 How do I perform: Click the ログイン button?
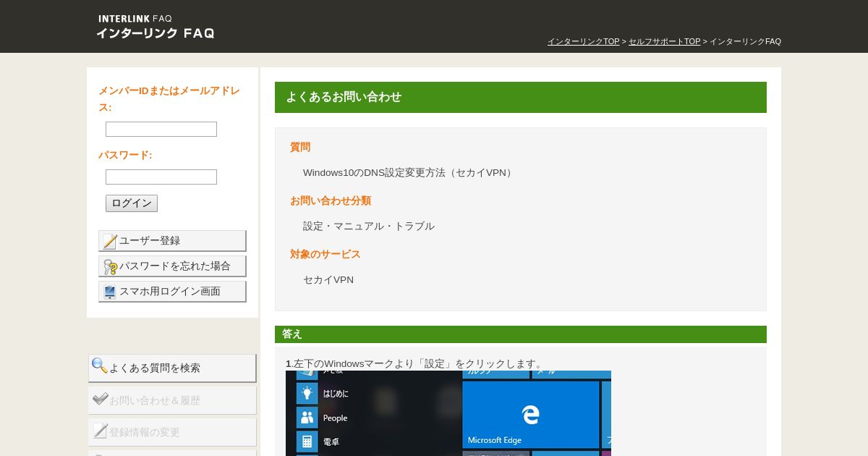[x=132, y=203]
